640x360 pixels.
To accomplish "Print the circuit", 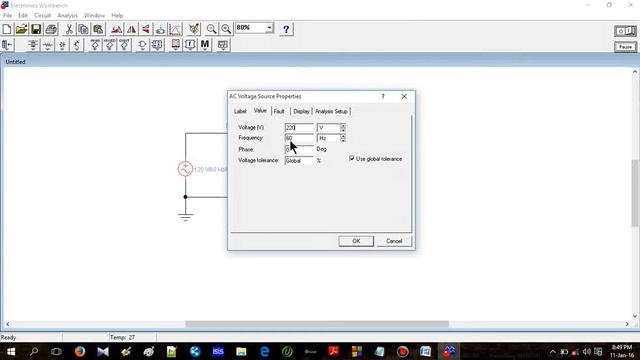I will pyautogui.click(x=51, y=29).
